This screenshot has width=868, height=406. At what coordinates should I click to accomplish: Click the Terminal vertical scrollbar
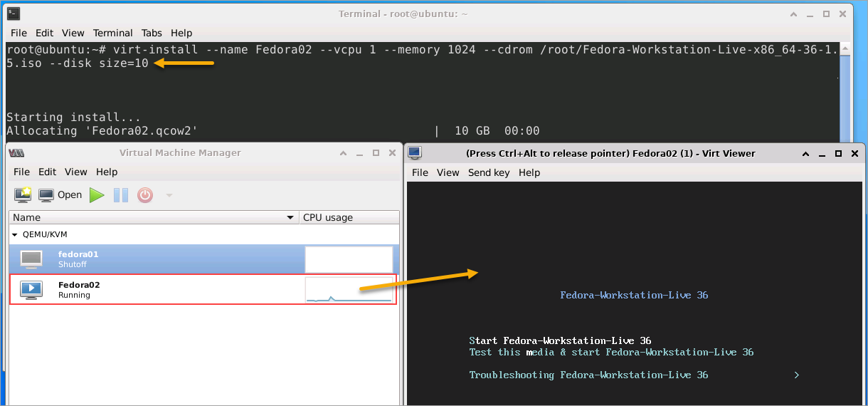(845, 92)
